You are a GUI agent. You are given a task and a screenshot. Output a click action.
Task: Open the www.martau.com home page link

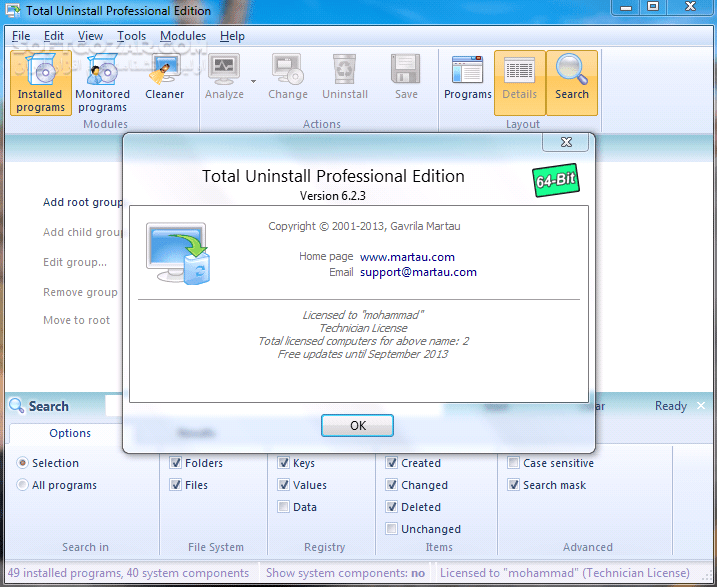pos(407,257)
